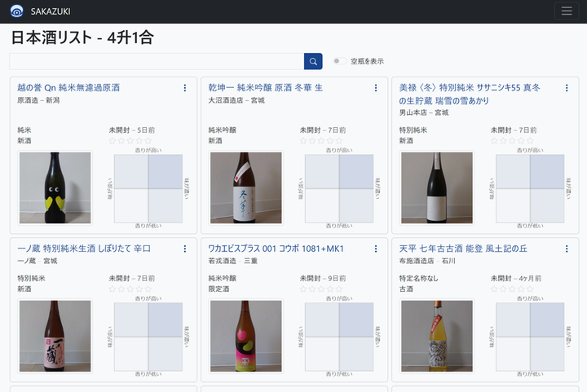Viewport: 587px width, 392px height.
Task: Click the 古酒 label text
Action: (406, 288)
